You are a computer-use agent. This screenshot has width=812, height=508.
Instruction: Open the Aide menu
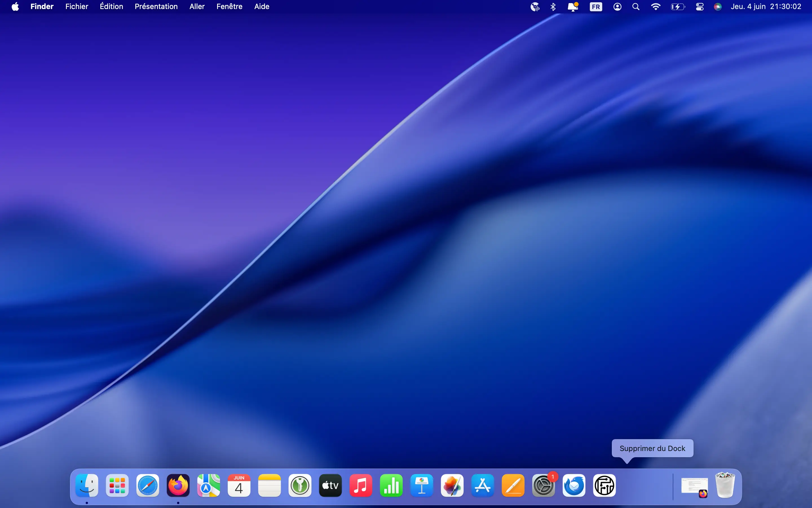point(262,7)
